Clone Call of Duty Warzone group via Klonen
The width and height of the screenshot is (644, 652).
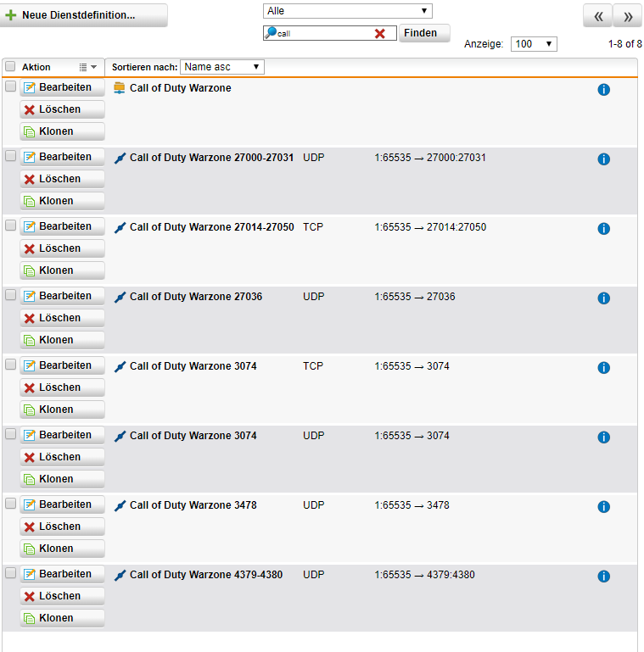point(62,131)
